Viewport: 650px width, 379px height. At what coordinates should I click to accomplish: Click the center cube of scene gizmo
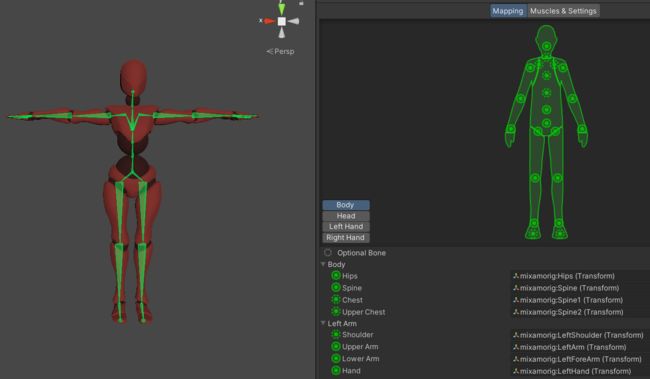pyautogui.click(x=281, y=21)
